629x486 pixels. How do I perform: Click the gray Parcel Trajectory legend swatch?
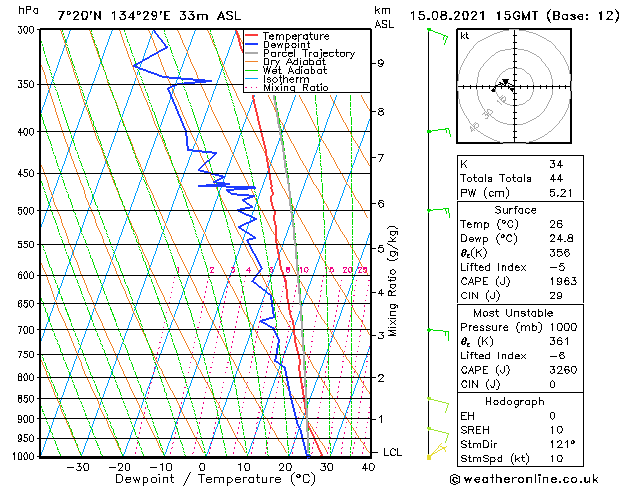click(x=252, y=53)
